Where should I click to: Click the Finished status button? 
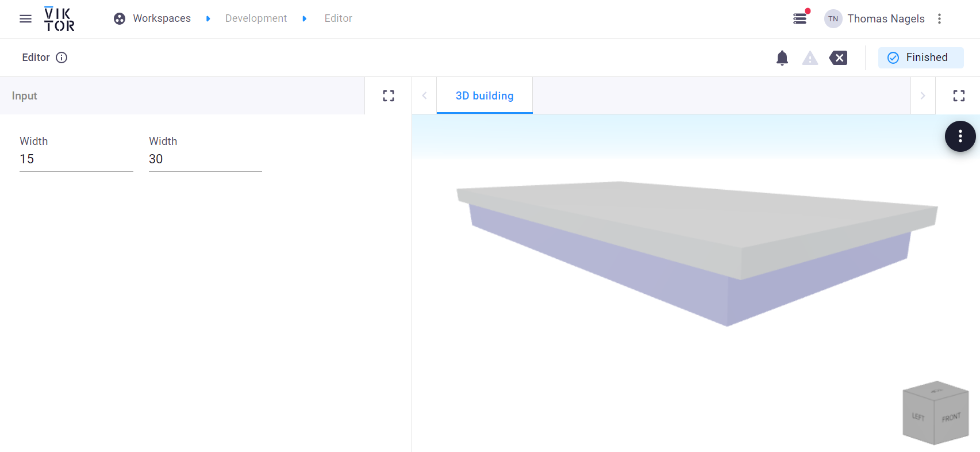920,58
